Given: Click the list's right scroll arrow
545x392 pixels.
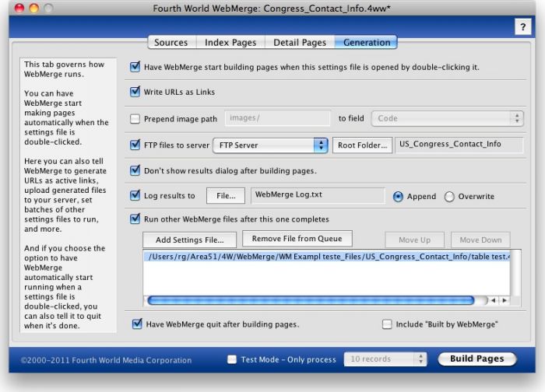Looking at the screenshot, I should [505, 300].
